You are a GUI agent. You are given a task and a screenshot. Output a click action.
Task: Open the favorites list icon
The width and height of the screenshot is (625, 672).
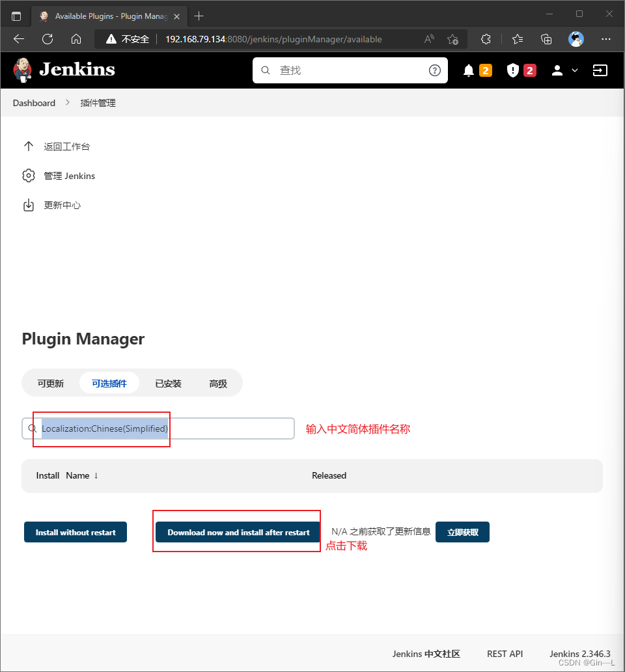point(517,39)
